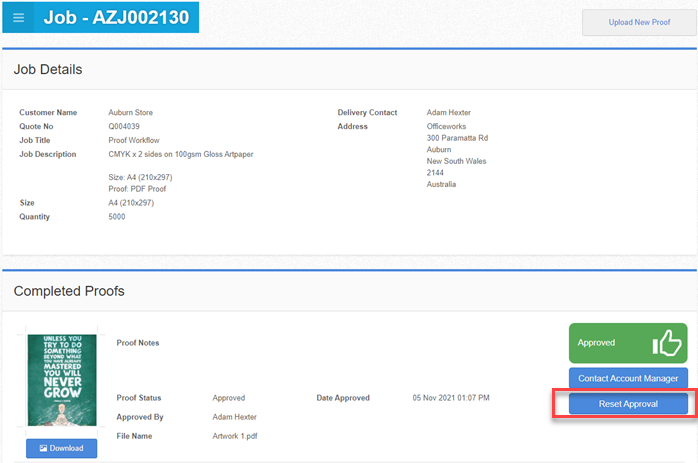
Task: Click Contact Account Manager button
Action: tap(628, 378)
